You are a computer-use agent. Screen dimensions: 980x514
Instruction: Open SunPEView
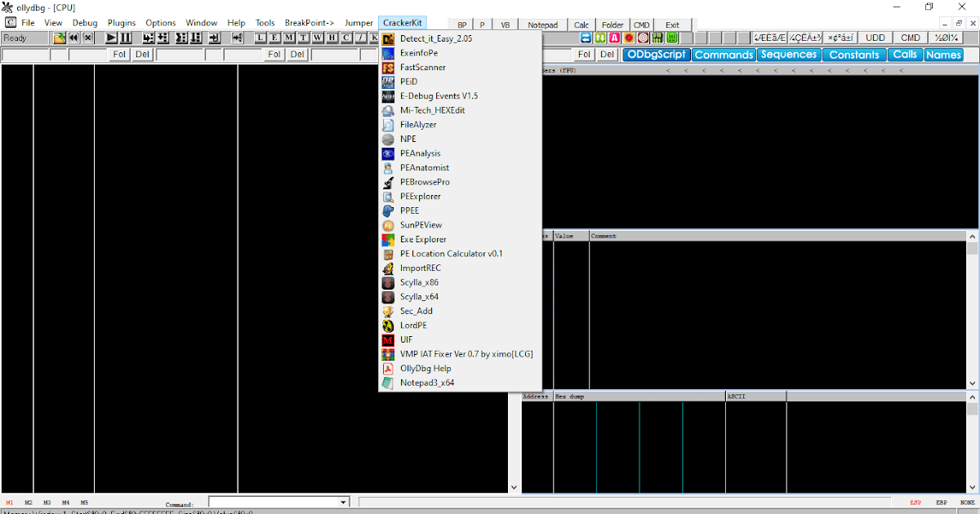pyautogui.click(x=460, y=225)
